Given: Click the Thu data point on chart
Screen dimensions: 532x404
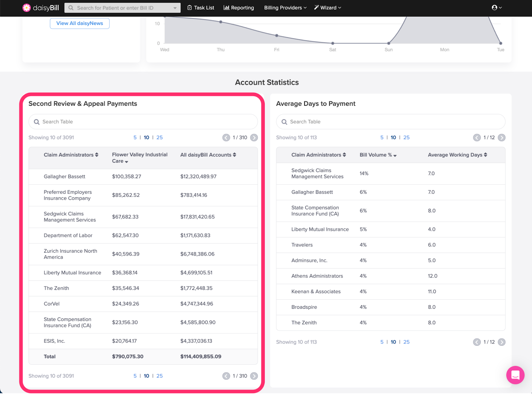Looking at the screenshot, I should pos(221,22).
